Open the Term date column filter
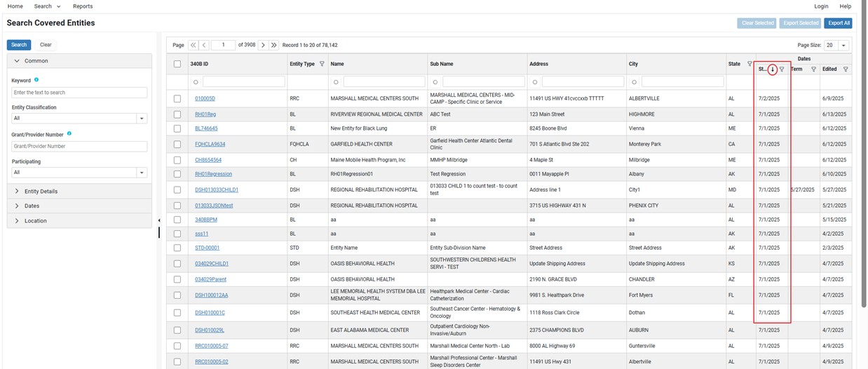This screenshot has width=868, height=369. (x=813, y=69)
